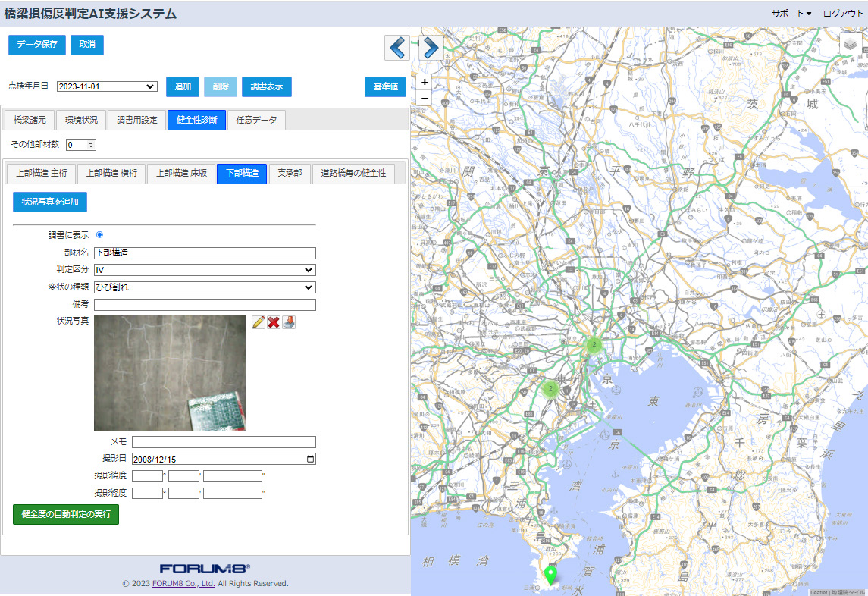Click the 部材名 input field
Image resolution: width=868 pixels, height=596 pixels.
tap(205, 253)
